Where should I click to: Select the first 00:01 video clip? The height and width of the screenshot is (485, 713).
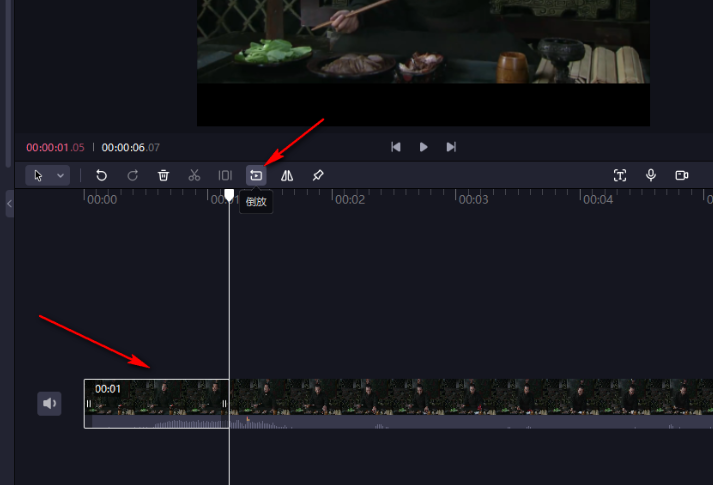pyautogui.click(x=156, y=404)
